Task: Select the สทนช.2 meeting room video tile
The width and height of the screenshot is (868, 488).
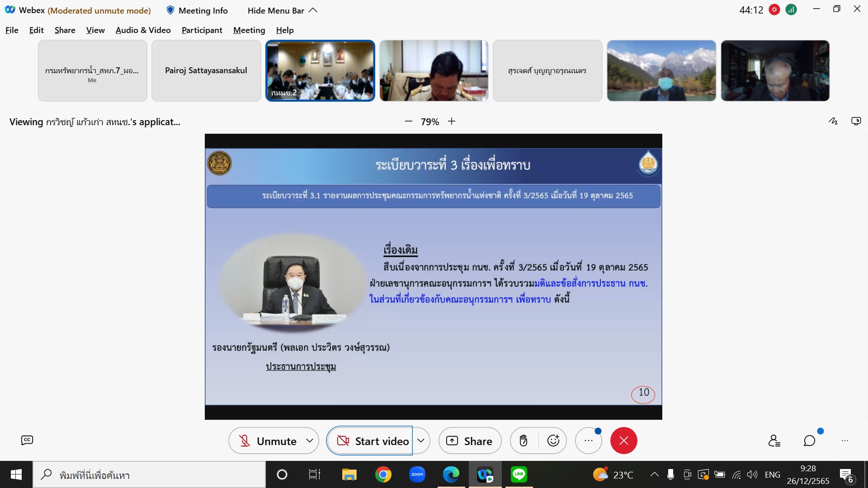Action: coord(320,70)
